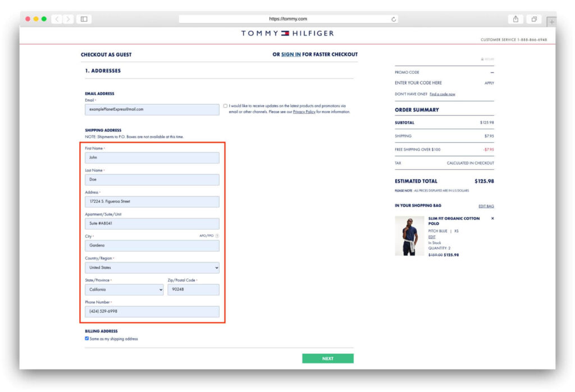Click the Free Shipping Over $100 row
The height and width of the screenshot is (392, 575).
tap(445, 149)
